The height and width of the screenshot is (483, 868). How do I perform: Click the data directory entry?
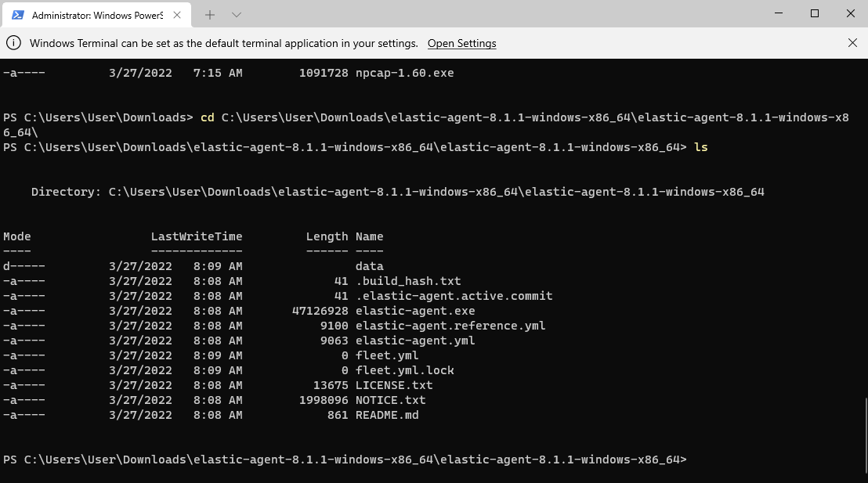[x=369, y=266]
